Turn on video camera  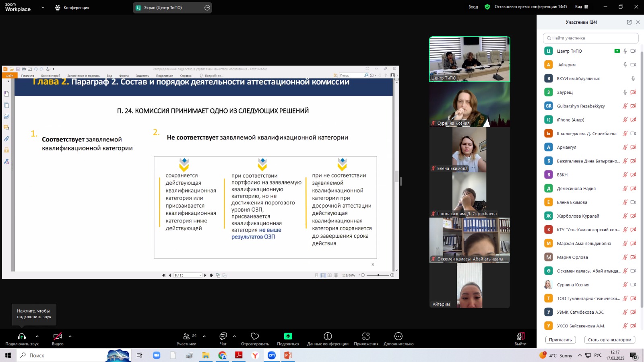pos(58,336)
